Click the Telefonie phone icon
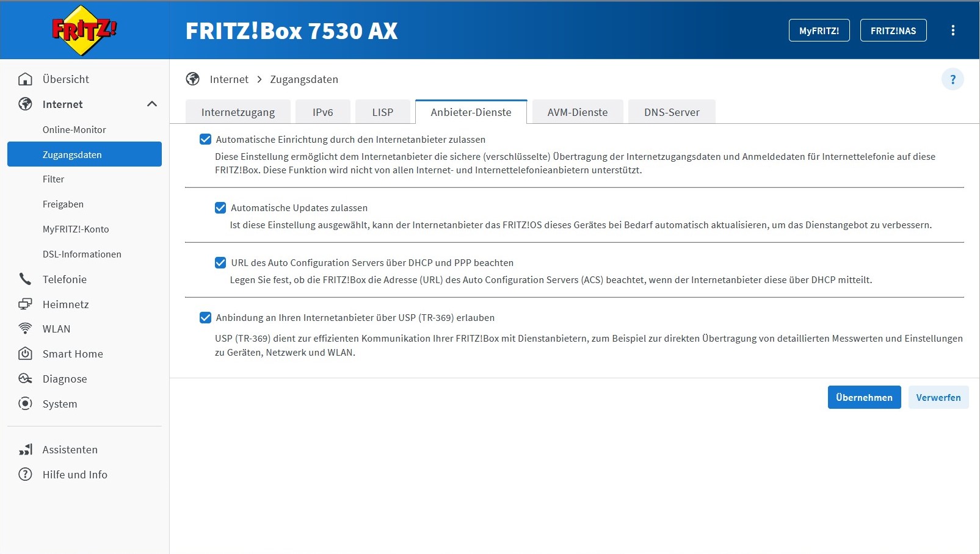This screenshot has height=554, width=980. coord(25,279)
